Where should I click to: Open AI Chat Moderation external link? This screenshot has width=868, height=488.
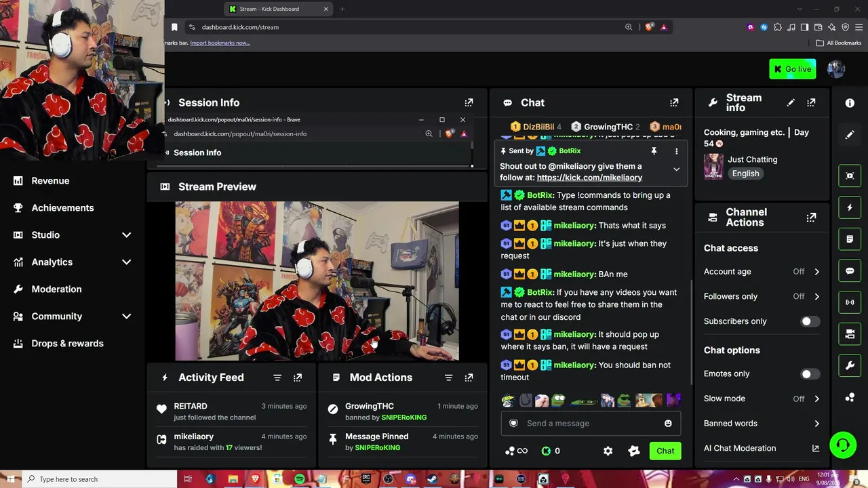(816, 448)
